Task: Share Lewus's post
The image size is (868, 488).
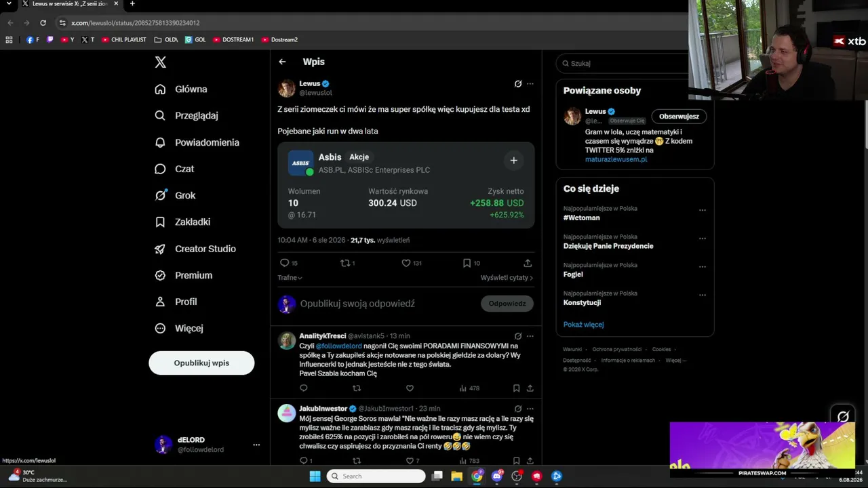Action: point(528,263)
